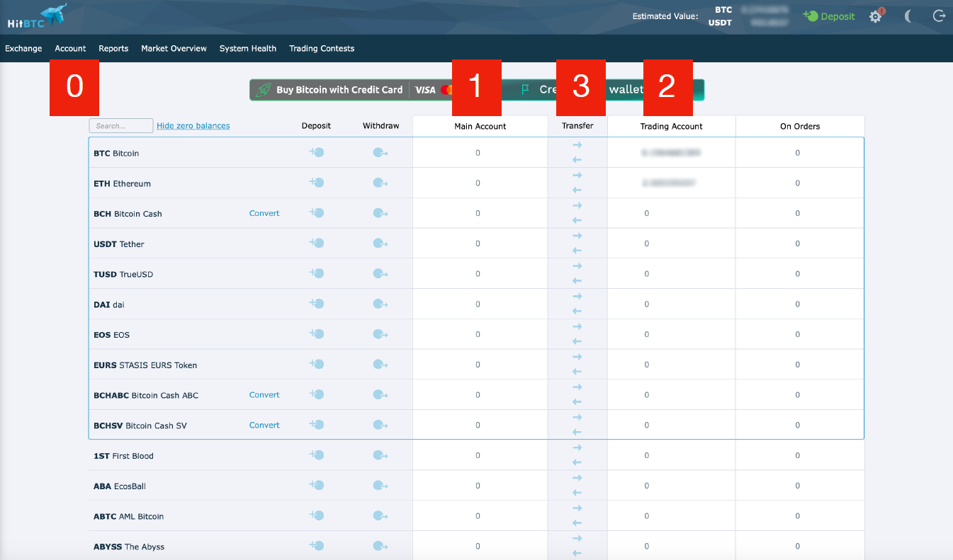Click deposit icon for EOS

pyautogui.click(x=317, y=334)
